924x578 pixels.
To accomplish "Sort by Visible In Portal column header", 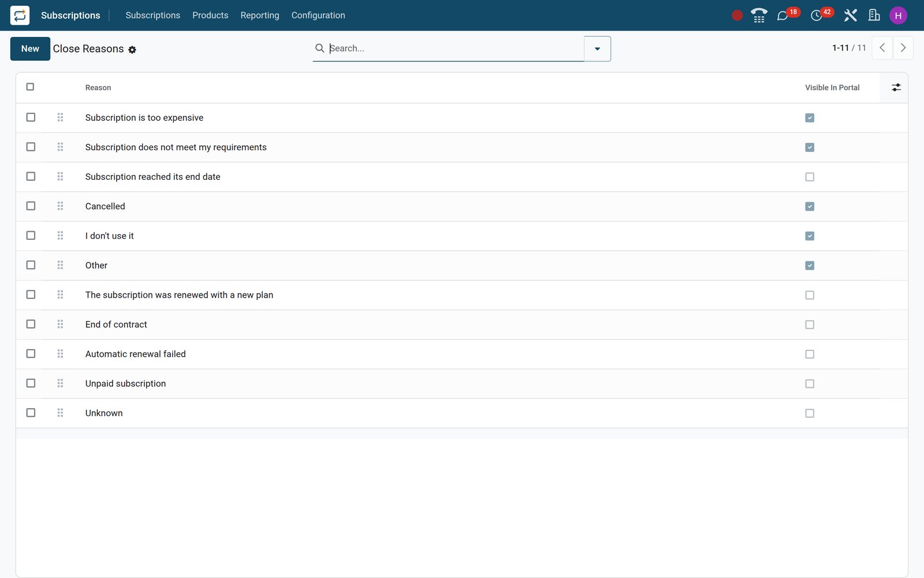I will (832, 87).
